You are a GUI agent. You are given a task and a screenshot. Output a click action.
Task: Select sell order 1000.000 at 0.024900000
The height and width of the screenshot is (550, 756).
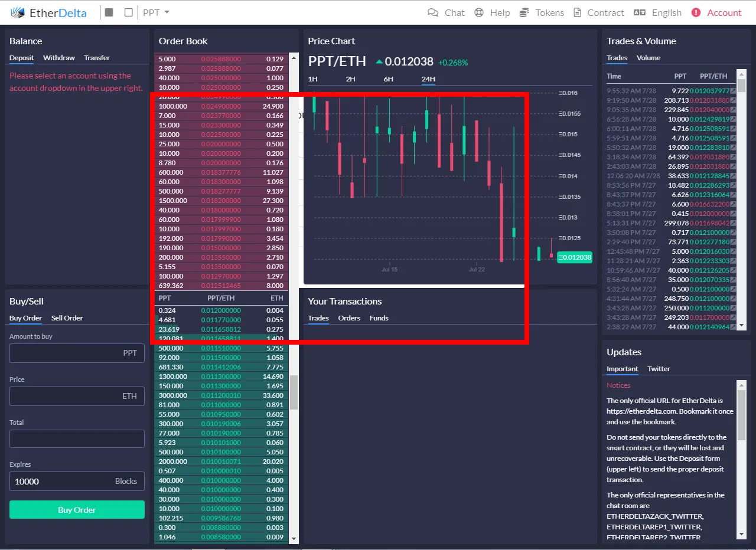(x=221, y=106)
